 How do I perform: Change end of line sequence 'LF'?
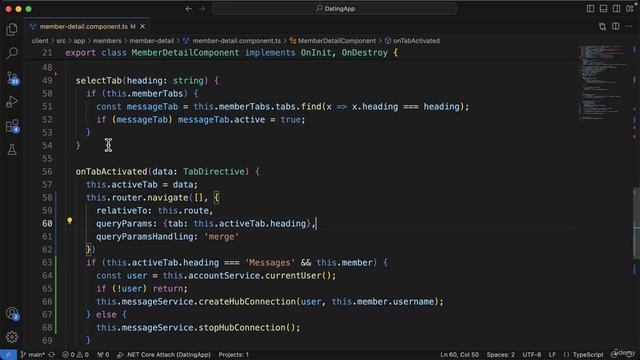point(552,355)
